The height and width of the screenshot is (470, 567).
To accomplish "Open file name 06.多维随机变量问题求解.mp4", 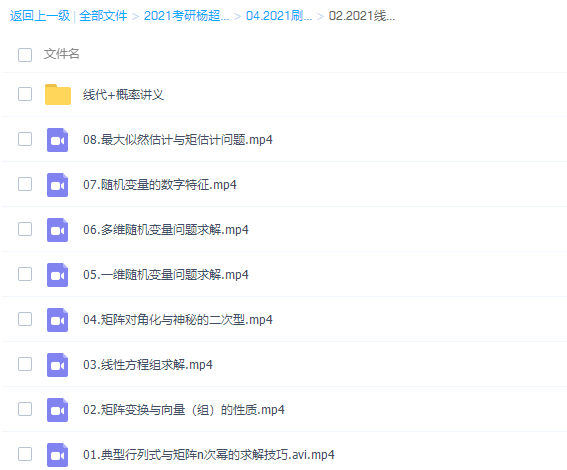I will [x=166, y=230].
